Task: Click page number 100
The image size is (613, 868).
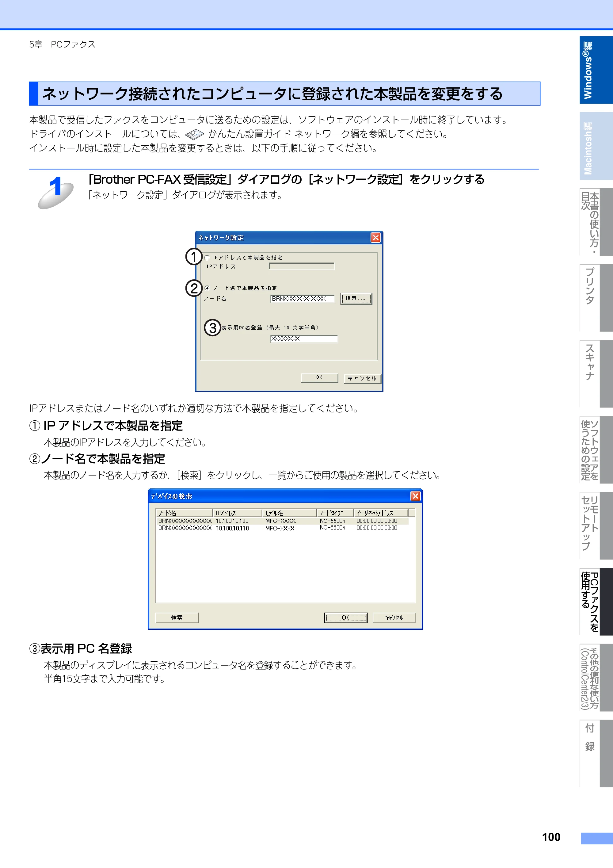Action: click(x=551, y=837)
